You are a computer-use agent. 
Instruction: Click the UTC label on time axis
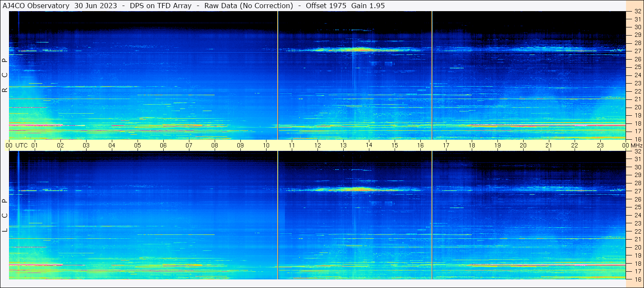click(x=22, y=145)
